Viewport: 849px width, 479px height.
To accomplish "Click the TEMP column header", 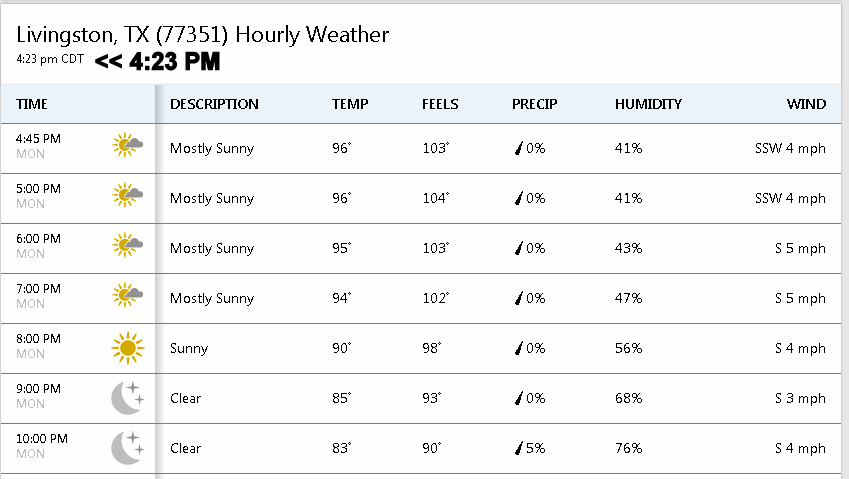I will (x=349, y=104).
